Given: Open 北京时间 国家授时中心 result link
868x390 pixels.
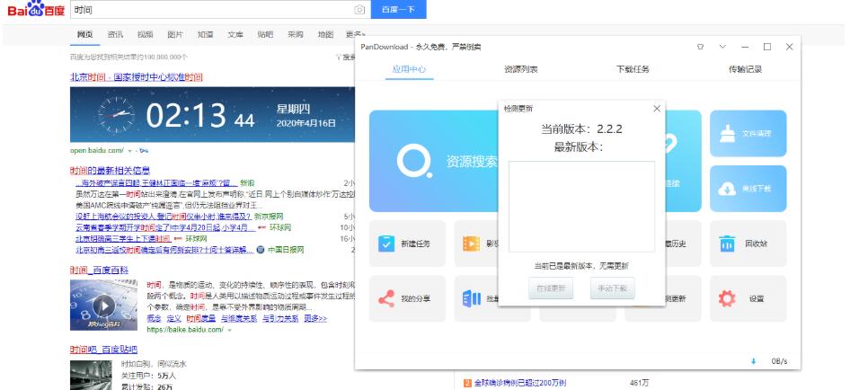Looking at the screenshot, I should [137, 77].
